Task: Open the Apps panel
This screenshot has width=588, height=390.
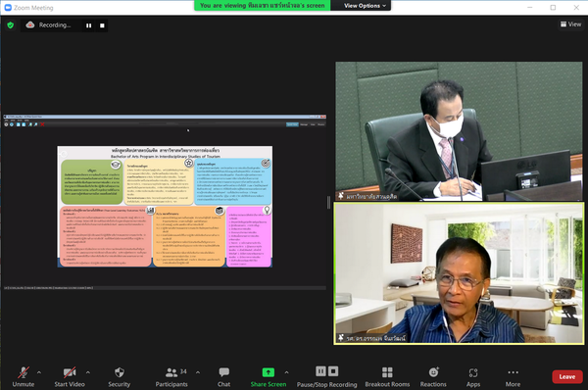Action: (473, 376)
